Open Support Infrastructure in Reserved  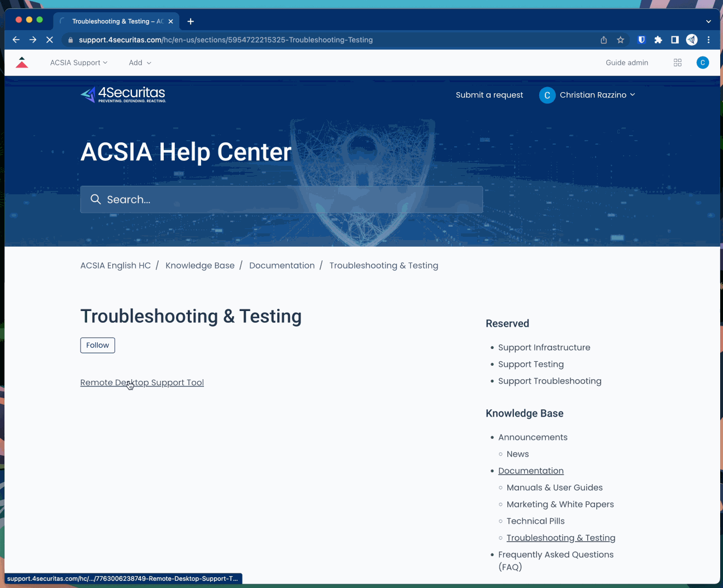pyautogui.click(x=544, y=347)
